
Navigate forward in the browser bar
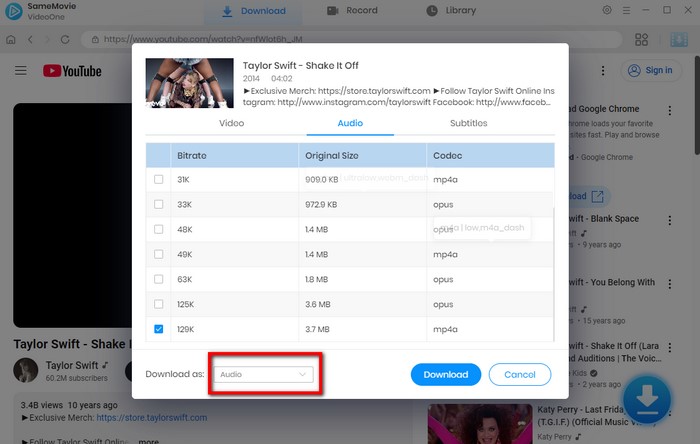pyautogui.click(x=48, y=39)
